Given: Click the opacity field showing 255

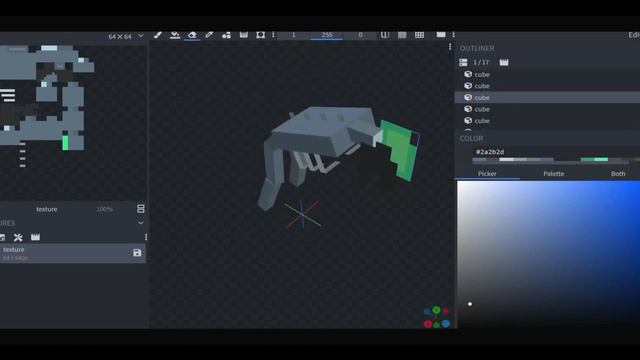Looking at the screenshot, I should [x=327, y=36].
